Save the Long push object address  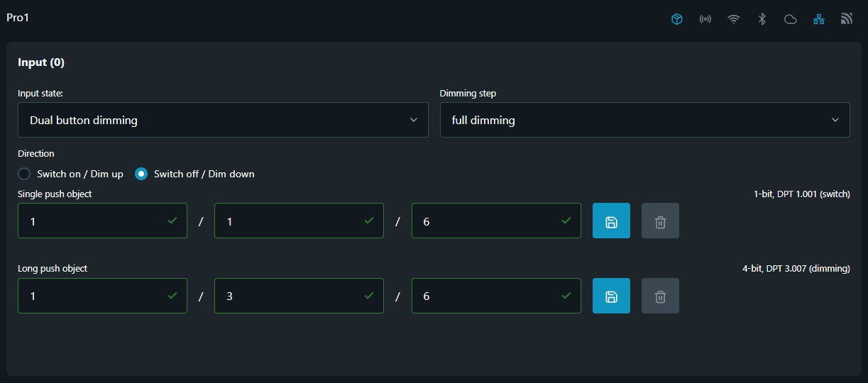coord(611,296)
